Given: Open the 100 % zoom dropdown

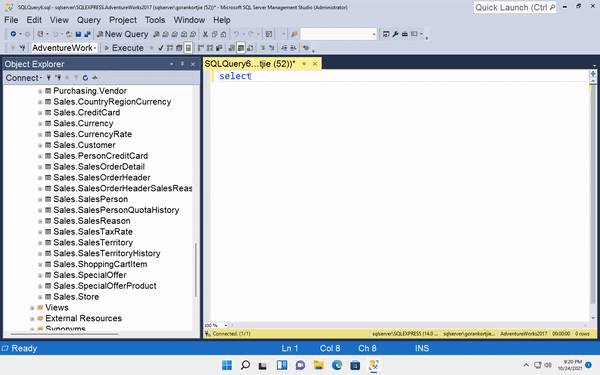Looking at the screenshot, I should (226, 325).
